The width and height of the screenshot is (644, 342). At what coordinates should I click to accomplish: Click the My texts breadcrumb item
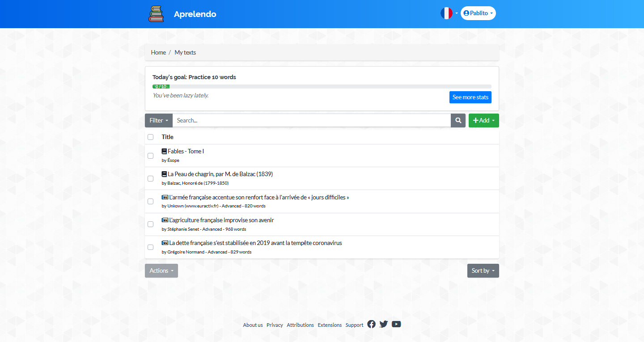tap(185, 52)
